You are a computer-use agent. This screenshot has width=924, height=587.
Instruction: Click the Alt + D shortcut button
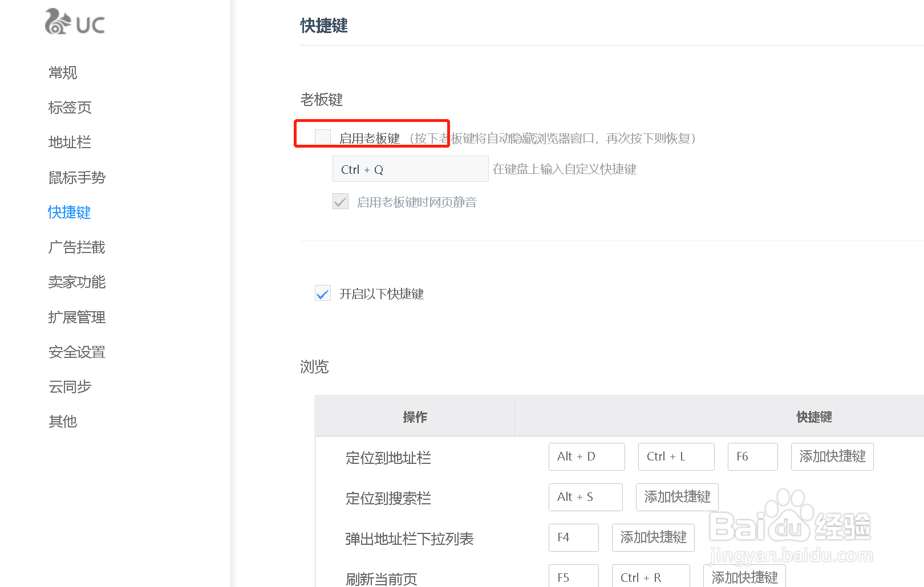coord(586,456)
